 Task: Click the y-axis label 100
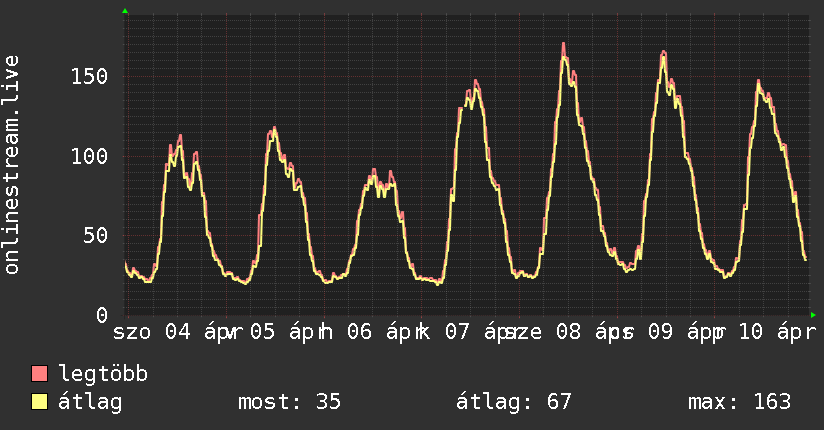[x=89, y=156]
